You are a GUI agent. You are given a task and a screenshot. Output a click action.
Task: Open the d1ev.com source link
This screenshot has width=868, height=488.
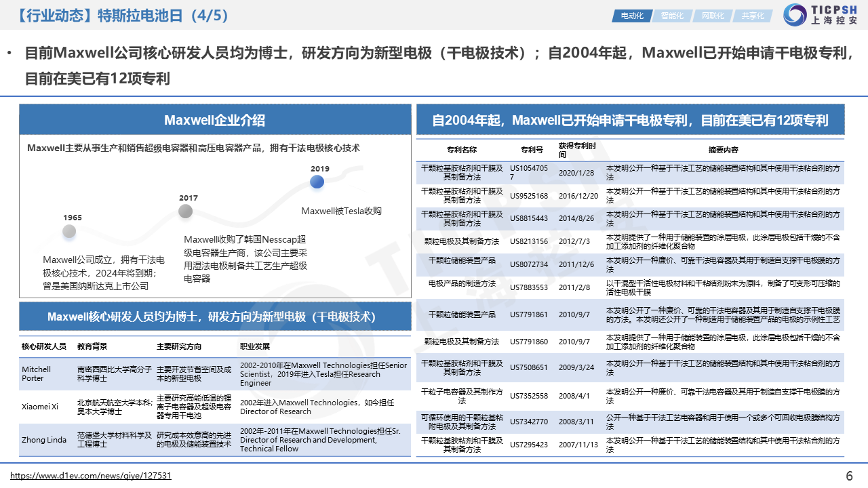(x=91, y=476)
